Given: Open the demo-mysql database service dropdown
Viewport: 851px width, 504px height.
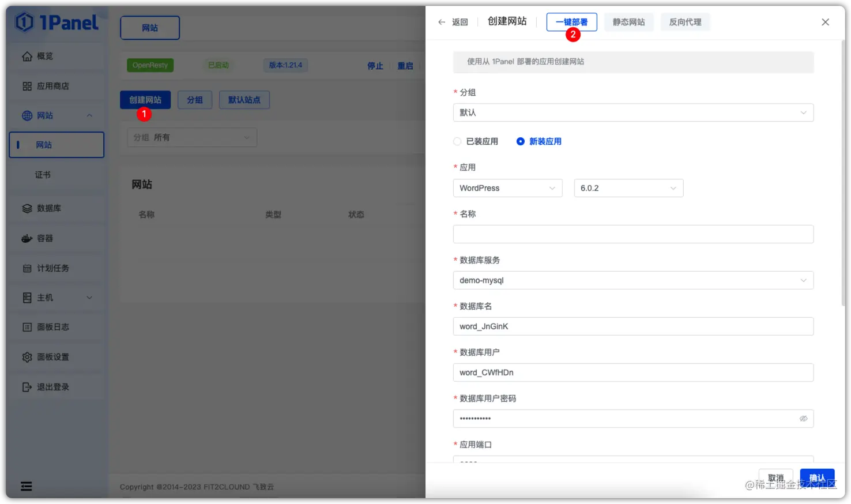Looking at the screenshot, I should point(632,280).
